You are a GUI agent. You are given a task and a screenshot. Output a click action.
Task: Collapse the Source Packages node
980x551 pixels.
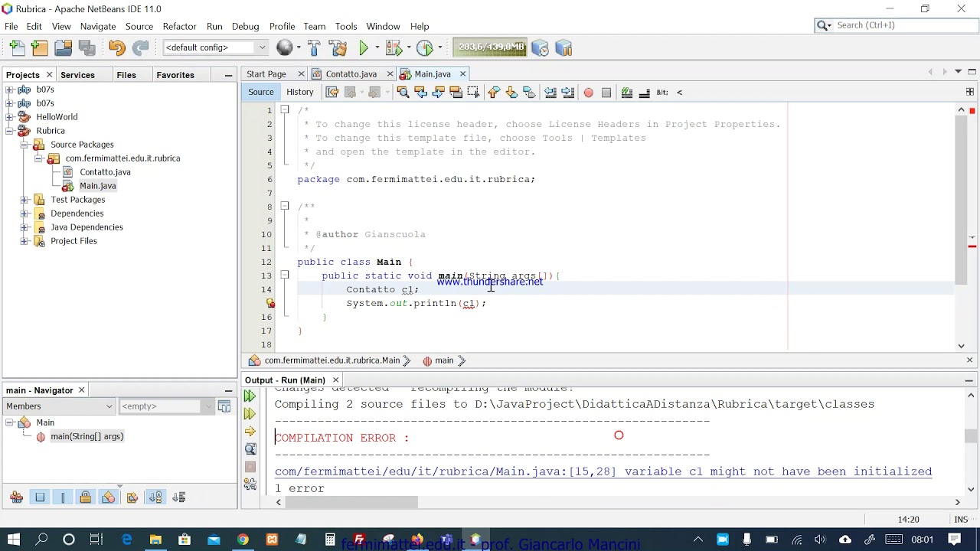pos(24,145)
